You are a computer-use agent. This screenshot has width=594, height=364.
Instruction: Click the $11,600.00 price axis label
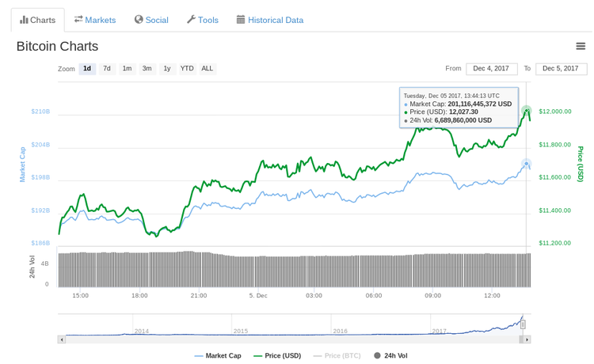(x=555, y=177)
